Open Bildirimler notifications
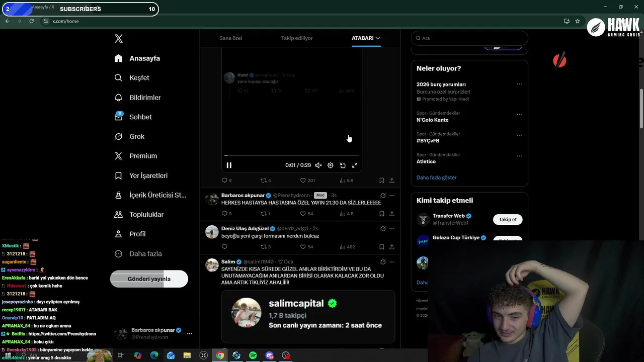Screen dimensions: 644x362 [x=137, y=98]
